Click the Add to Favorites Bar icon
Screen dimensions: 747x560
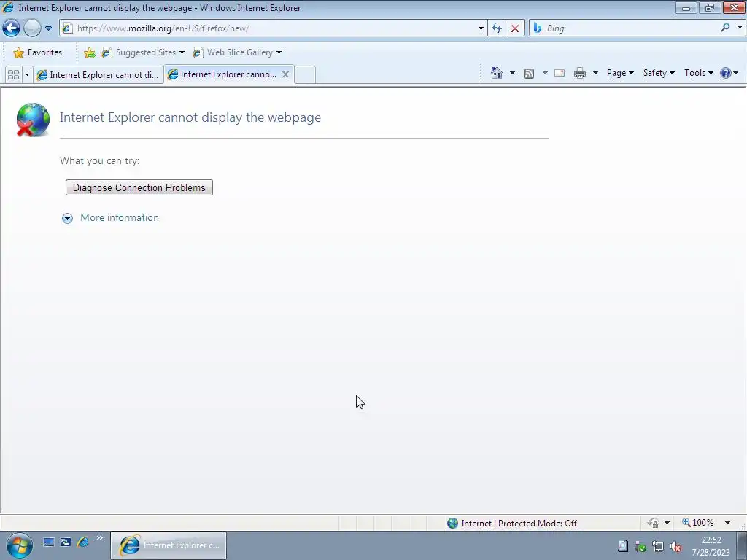pyautogui.click(x=89, y=52)
